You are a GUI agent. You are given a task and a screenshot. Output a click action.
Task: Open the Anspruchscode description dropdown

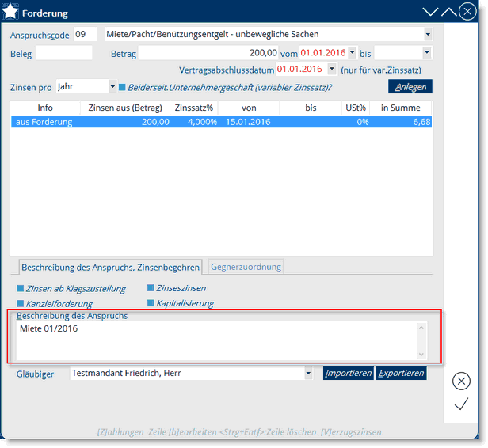[428, 34]
